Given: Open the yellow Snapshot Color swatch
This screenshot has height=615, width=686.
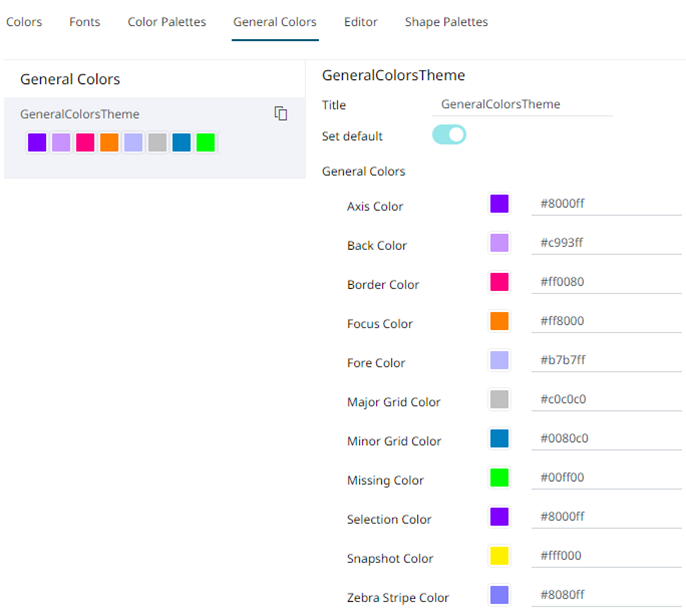Looking at the screenshot, I should click(499, 555).
